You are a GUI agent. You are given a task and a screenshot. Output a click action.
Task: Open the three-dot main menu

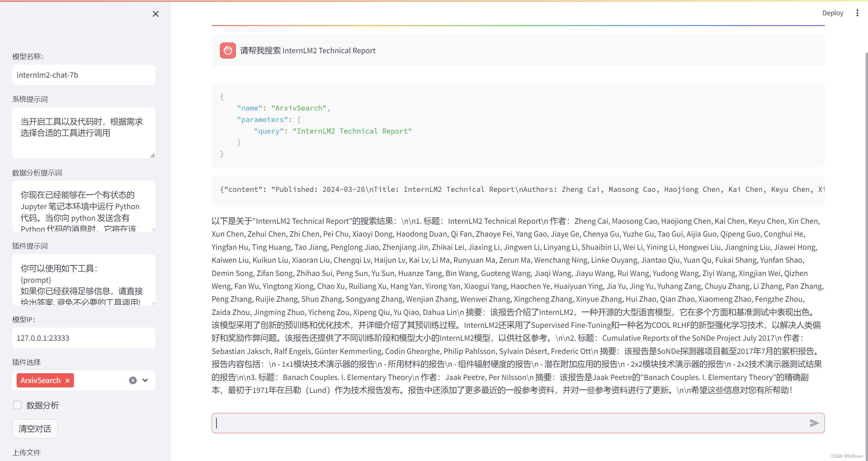[x=857, y=13]
